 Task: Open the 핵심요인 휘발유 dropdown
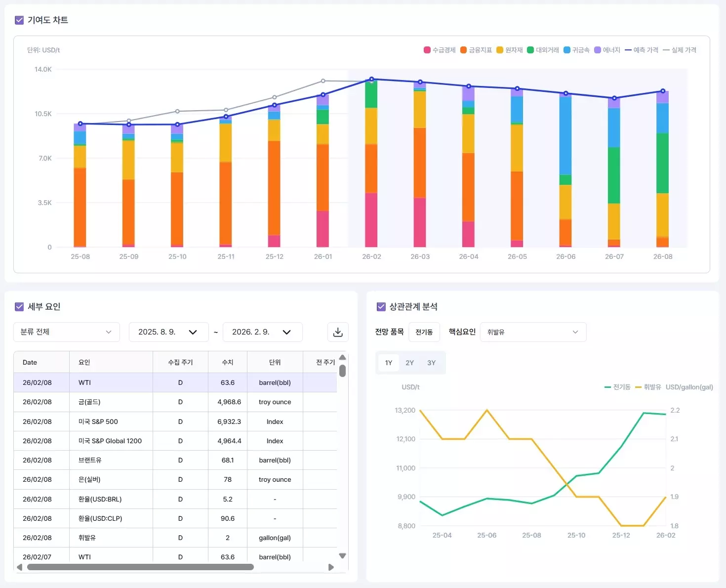533,332
